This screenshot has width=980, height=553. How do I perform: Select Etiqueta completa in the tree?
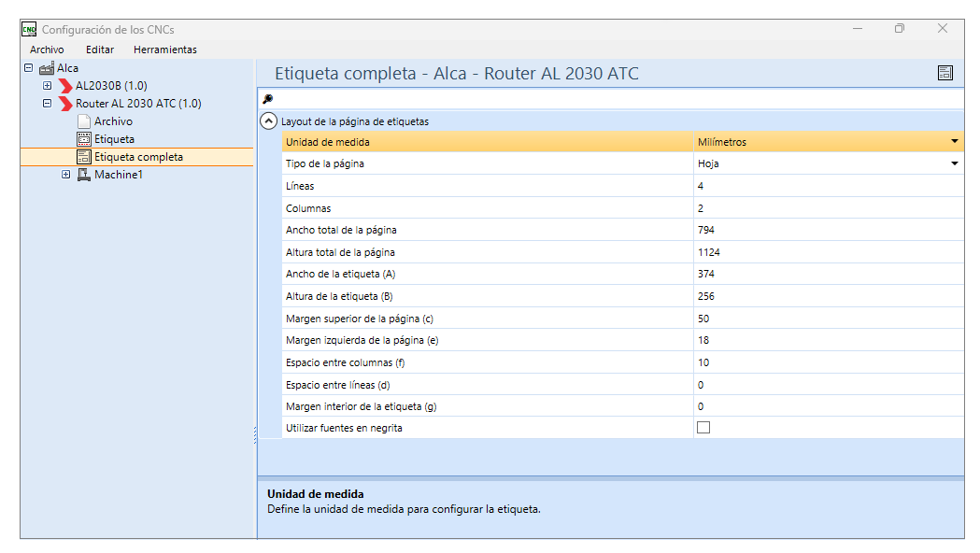[139, 157]
